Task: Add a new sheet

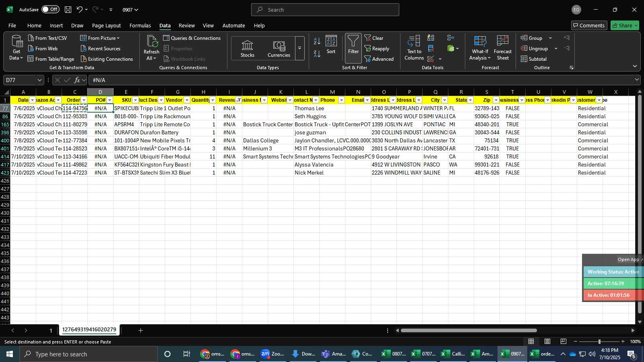Action: 140,331
